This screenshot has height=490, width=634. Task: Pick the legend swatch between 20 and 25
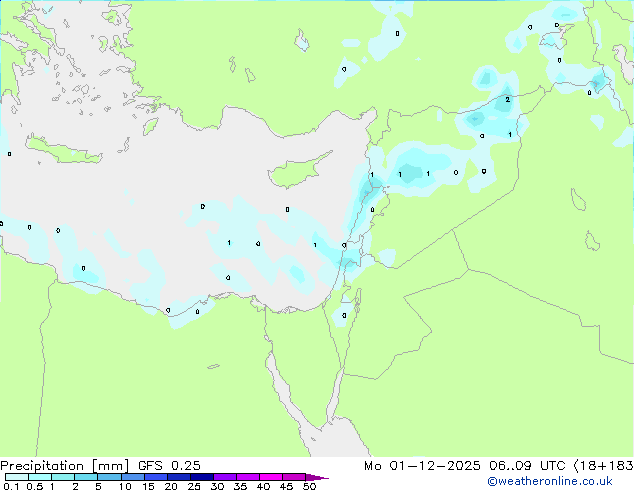[x=178, y=477]
